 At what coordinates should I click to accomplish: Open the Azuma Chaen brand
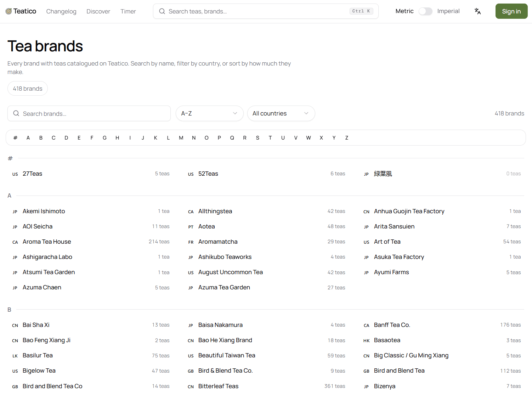[91, 288]
